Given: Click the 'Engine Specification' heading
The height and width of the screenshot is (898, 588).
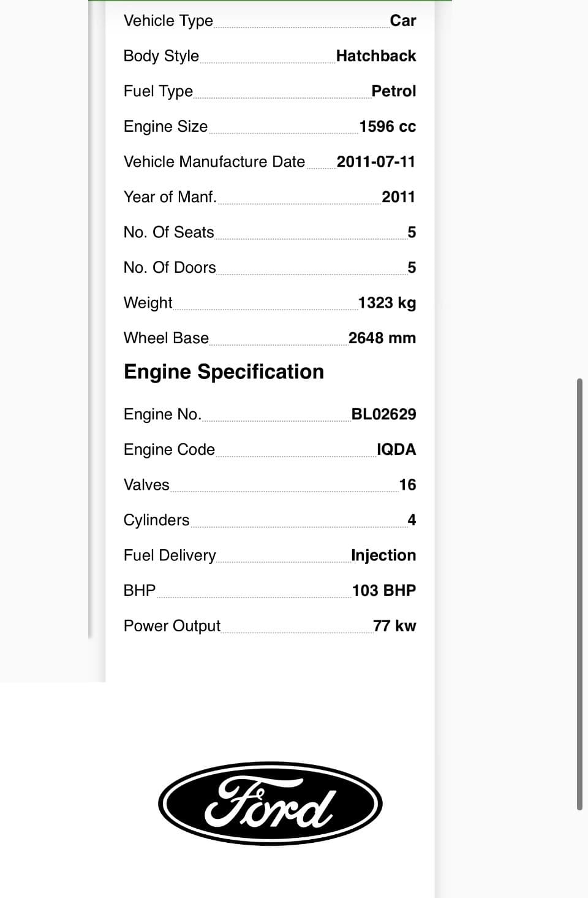Looking at the screenshot, I should 224,372.
